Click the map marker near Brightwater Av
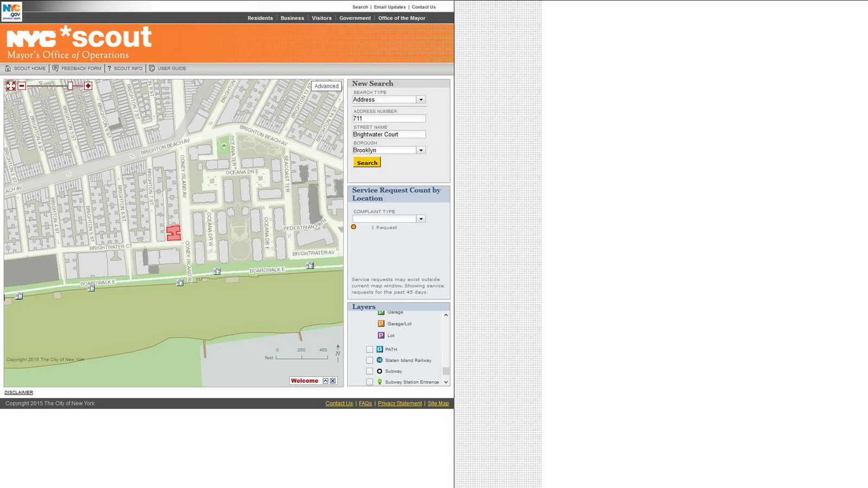The width and height of the screenshot is (868, 488). [x=310, y=265]
